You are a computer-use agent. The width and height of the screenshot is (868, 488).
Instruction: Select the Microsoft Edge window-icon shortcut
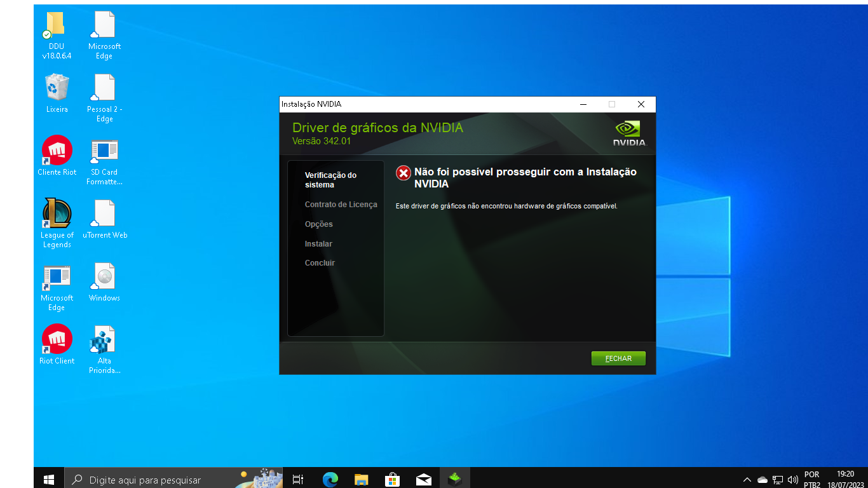[x=57, y=287]
